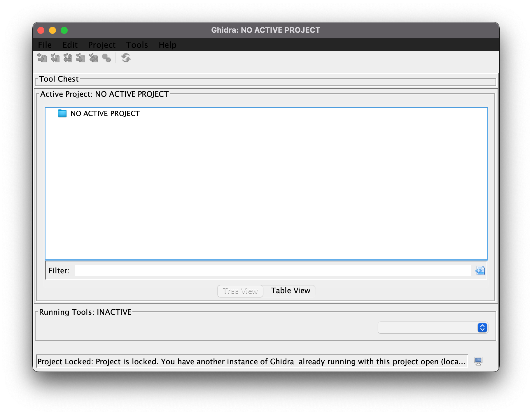Click the Running Tools: INACTIVE label

[85, 312]
